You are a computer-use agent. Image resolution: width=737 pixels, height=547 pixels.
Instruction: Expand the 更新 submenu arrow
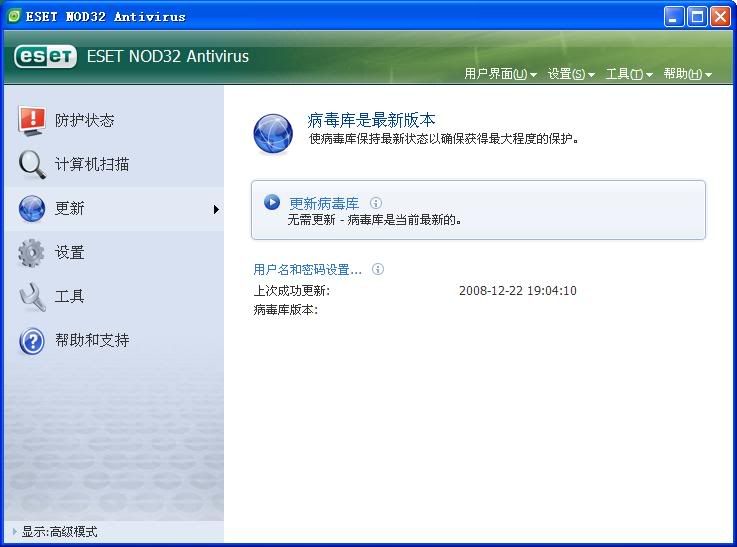[x=216, y=209]
